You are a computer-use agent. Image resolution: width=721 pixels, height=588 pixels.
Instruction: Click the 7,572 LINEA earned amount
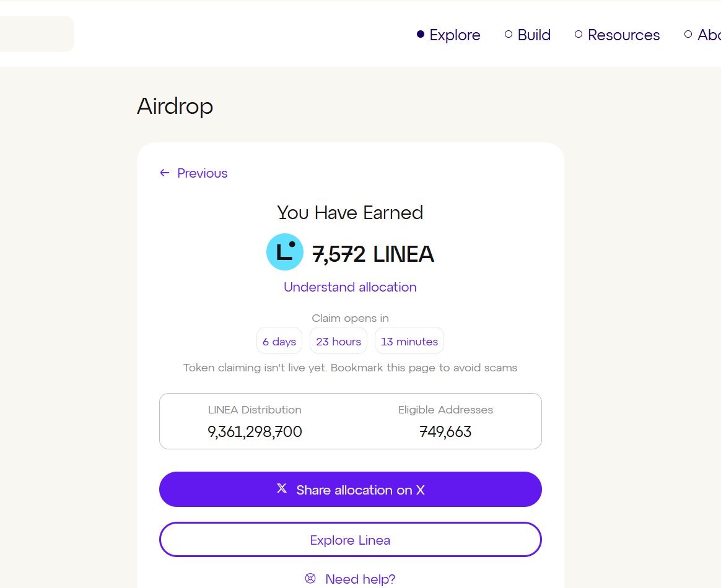pos(373,254)
